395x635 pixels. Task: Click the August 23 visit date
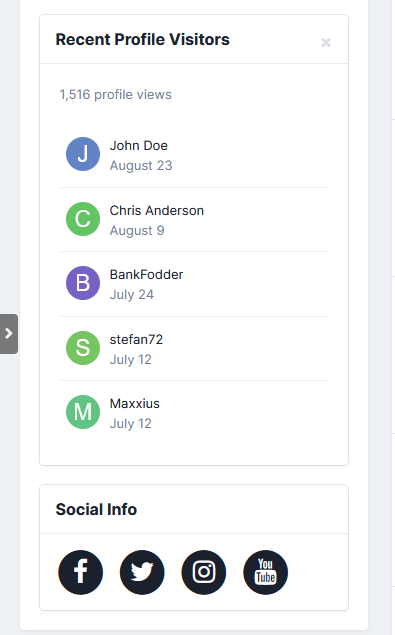pyautogui.click(x=141, y=165)
